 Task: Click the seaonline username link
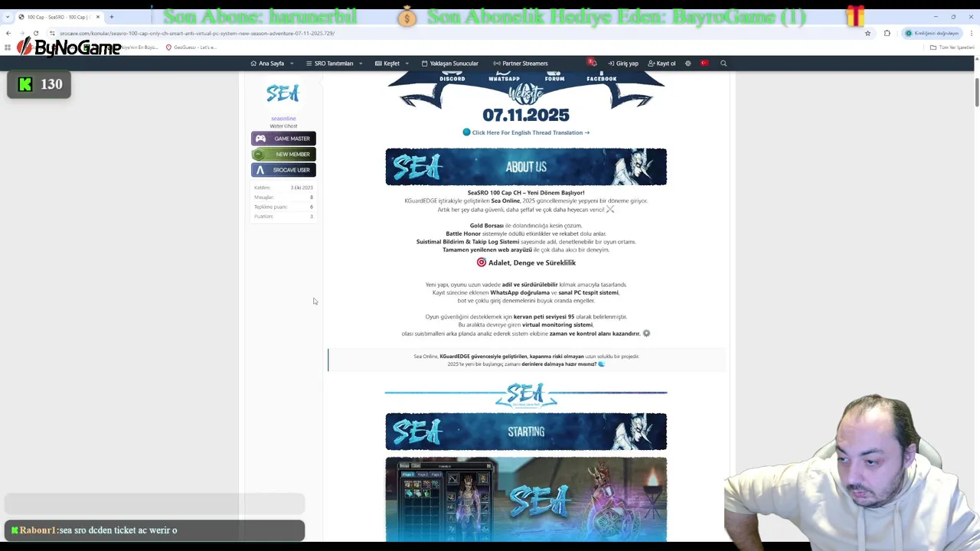click(x=283, y=119)
